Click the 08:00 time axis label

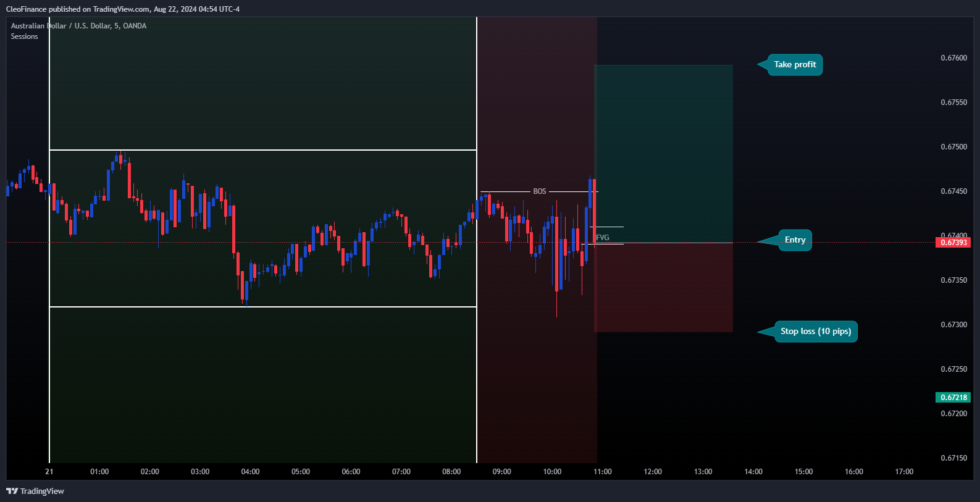pyautogui.click(x=451, y=472)
